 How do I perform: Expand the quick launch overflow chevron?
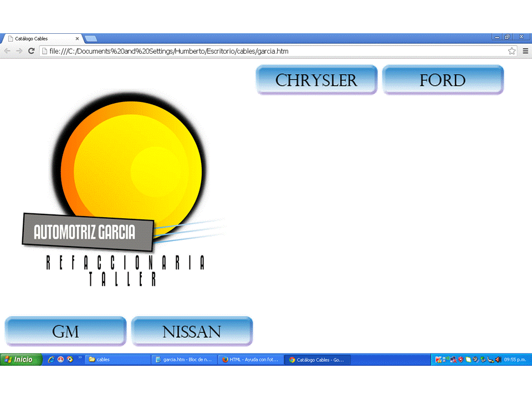click(80, 357)
